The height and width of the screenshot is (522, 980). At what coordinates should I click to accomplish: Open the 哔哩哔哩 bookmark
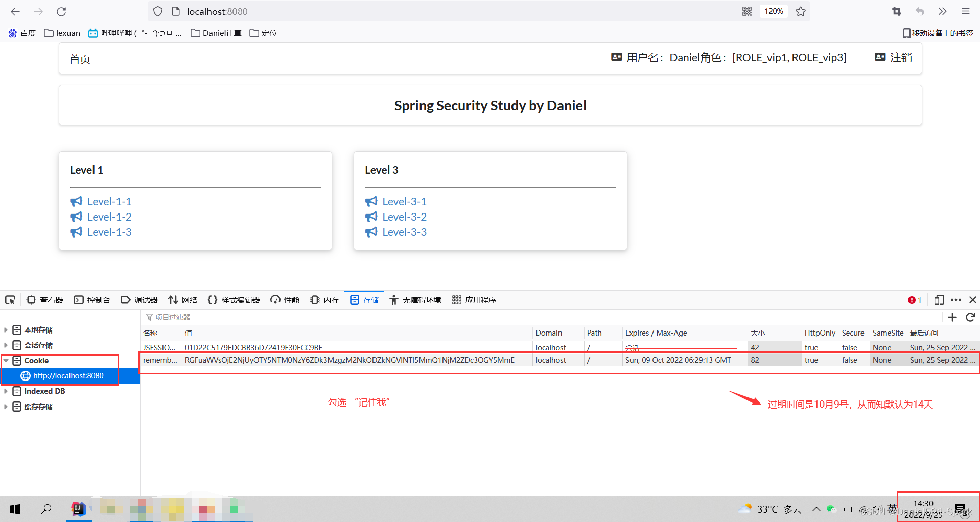coord(135,33)
